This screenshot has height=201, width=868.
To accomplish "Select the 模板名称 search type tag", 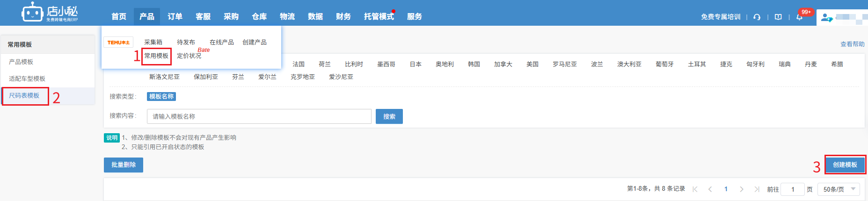I will pyautogui.click(x=161, y=96).
